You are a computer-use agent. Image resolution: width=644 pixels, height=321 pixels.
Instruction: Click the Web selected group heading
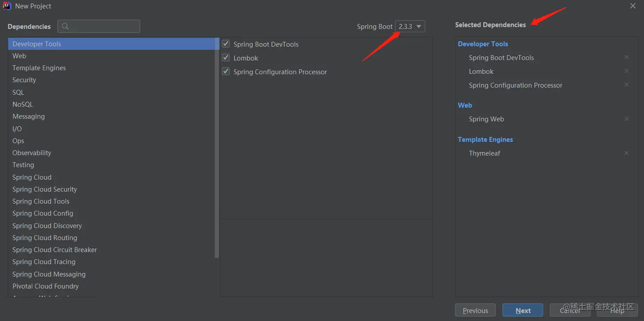pos(465,105)
